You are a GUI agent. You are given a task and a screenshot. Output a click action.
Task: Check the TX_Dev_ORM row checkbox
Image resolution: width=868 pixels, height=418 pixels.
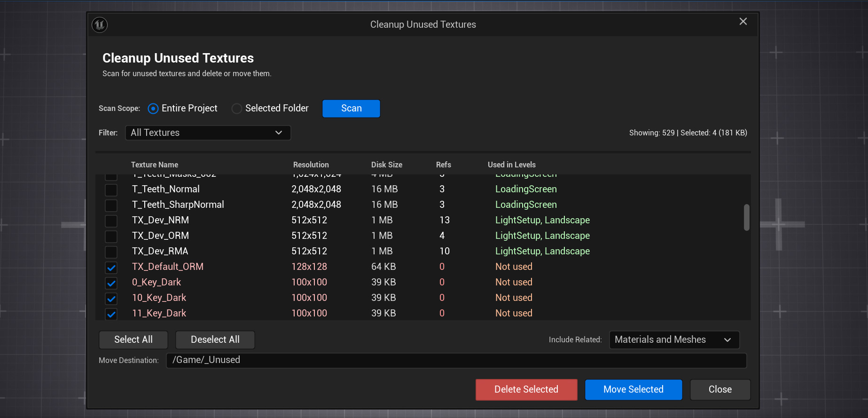pyautogui.click(x=111, y=236)
